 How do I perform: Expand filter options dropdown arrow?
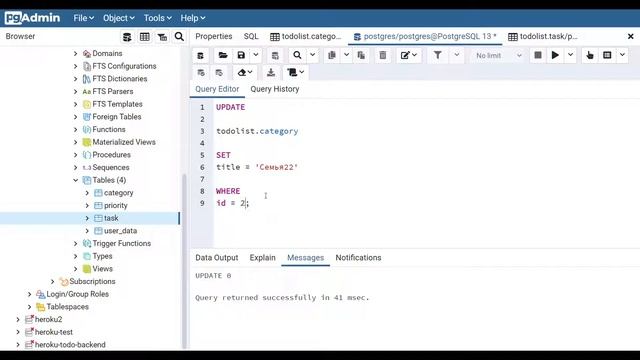coord(457,55)
